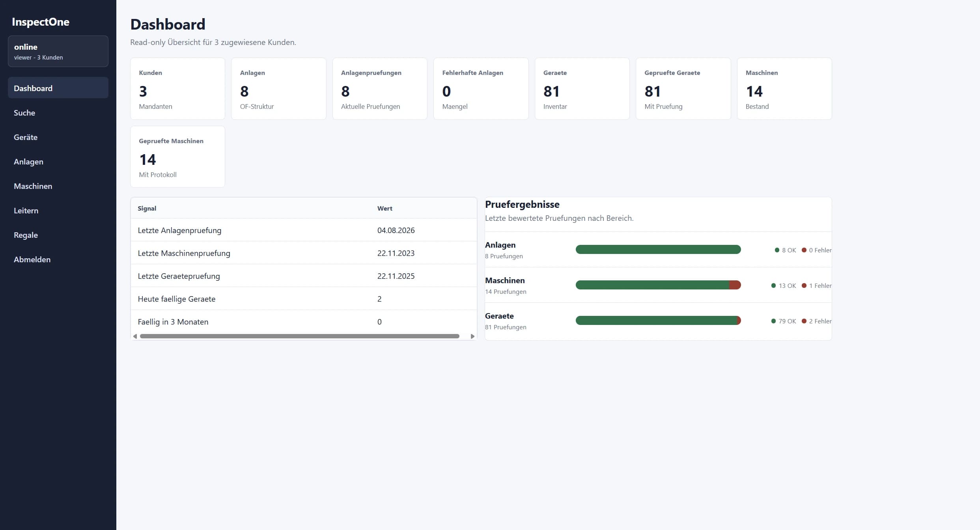The height and width of the screenshot is (530, 980).
Task: Open Maschinen from the sidebar
Action: click(x=58, y=186)
